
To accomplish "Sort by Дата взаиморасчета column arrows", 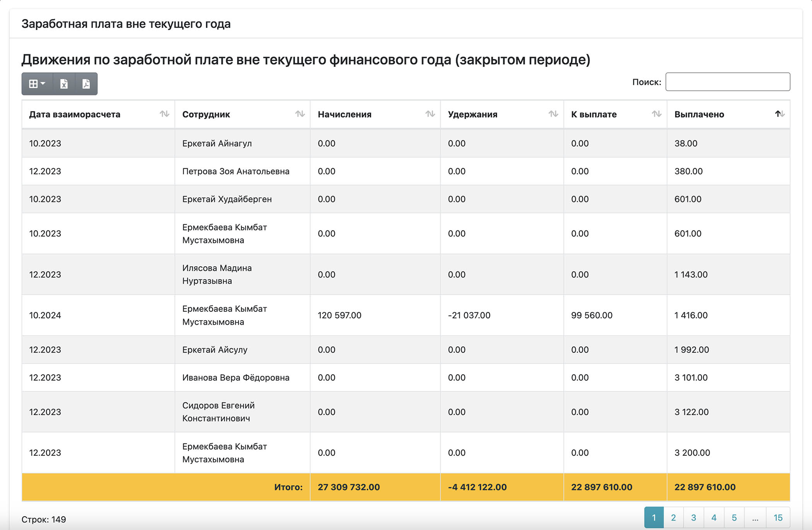I will tap(164, 114).
